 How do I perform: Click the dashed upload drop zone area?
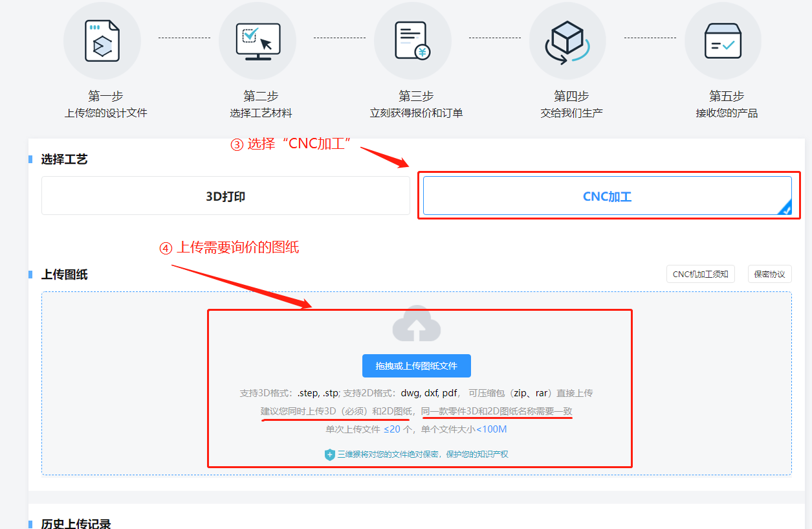pos(417,383)
